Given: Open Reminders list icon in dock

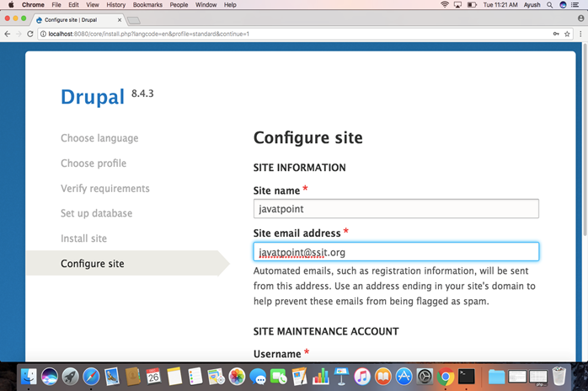Looking at the screenshot, I should [x=195, y=377].
